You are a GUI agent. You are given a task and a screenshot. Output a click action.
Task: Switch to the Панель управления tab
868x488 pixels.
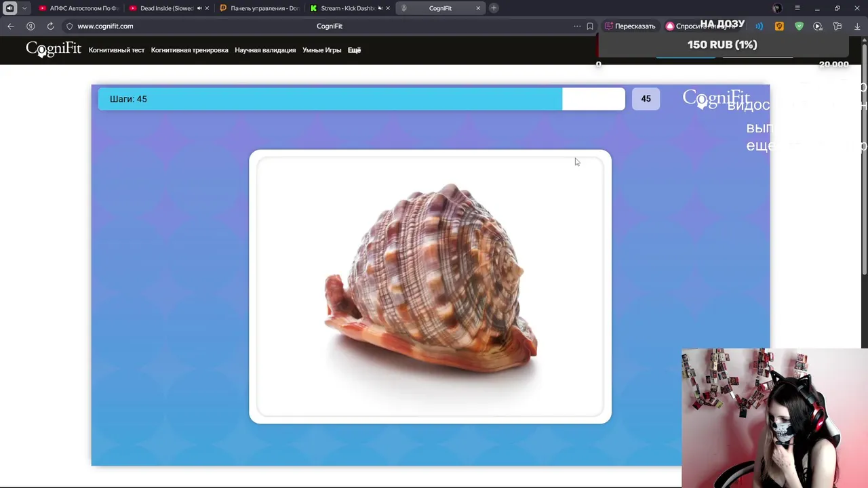259,8
